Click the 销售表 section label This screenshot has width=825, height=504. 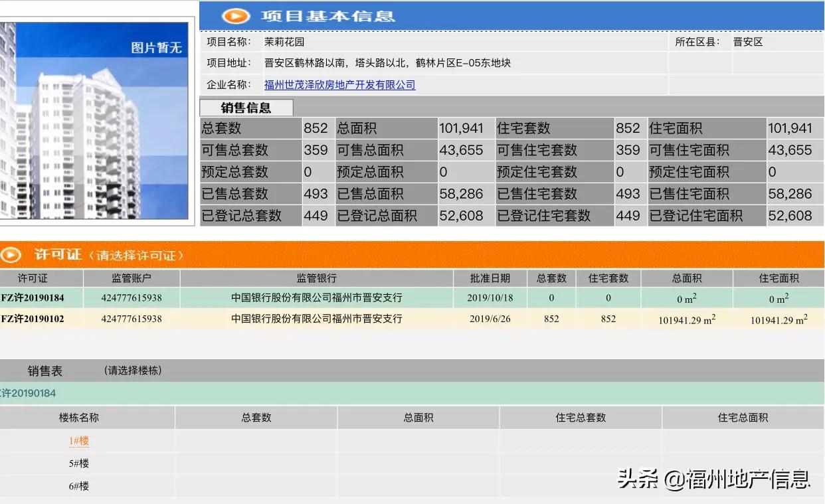44,371
